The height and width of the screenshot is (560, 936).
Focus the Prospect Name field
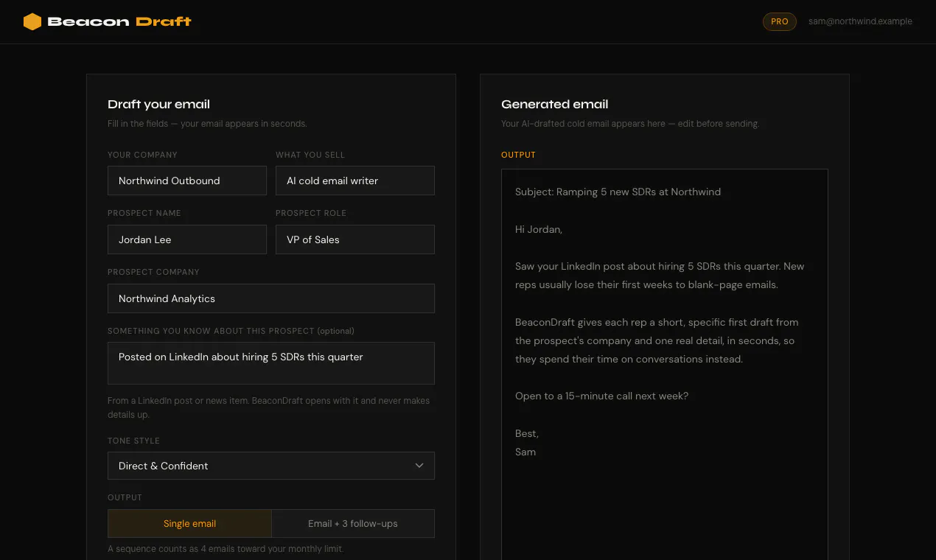point(187,239)
